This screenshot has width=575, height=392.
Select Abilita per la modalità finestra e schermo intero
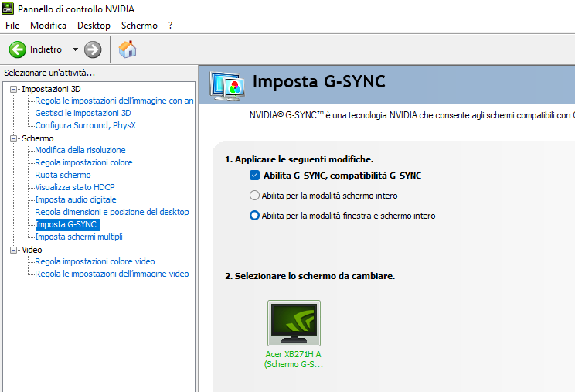(254, 215)
